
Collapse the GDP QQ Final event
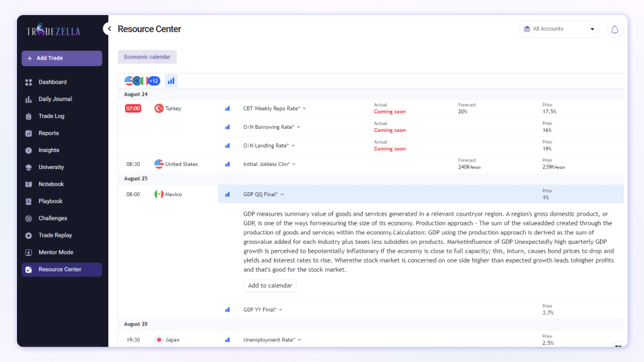[264, 194]
